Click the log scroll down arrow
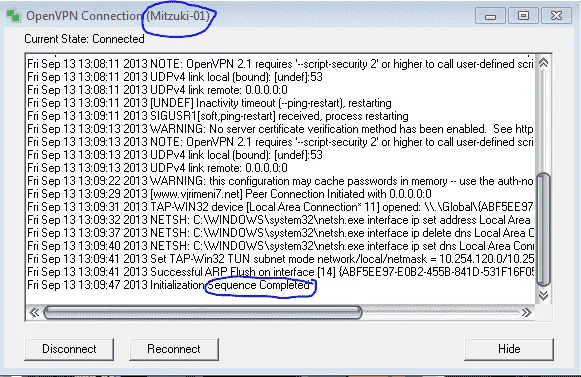581x377 pixels. [543, 295]
